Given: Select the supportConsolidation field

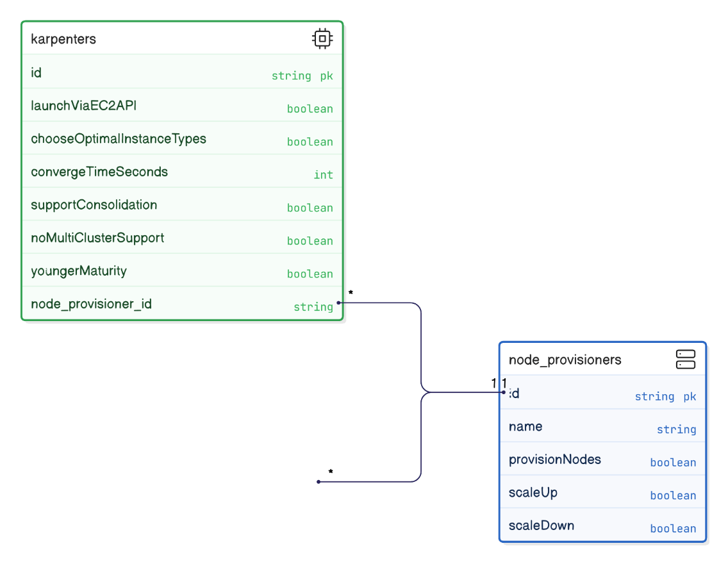Looking at the screenshot, I should [x=182, y=204].
